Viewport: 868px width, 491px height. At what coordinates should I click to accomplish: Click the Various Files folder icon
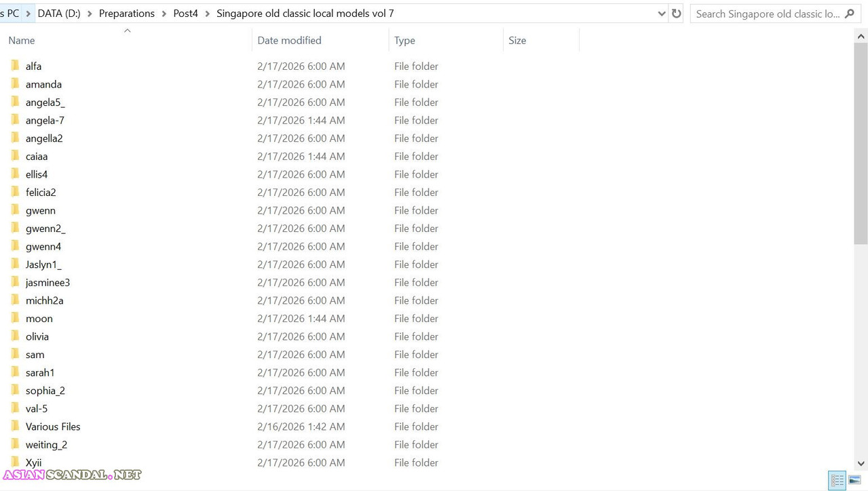15,427
